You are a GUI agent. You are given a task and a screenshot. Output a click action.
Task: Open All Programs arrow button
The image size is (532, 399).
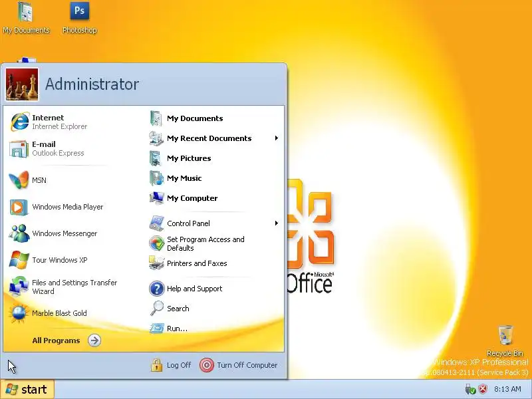94,340
